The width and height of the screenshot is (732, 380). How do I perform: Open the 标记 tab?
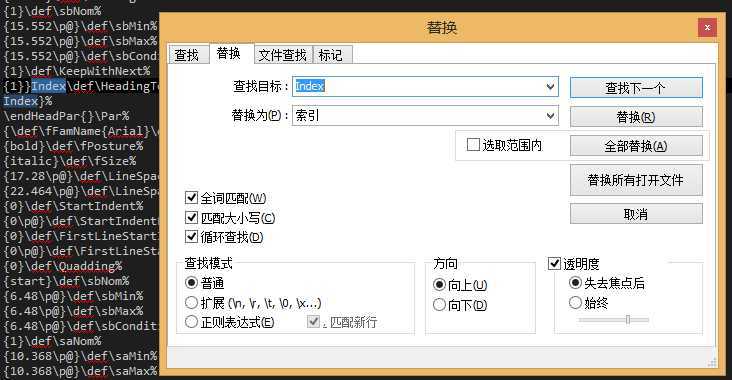coord(331,55)
